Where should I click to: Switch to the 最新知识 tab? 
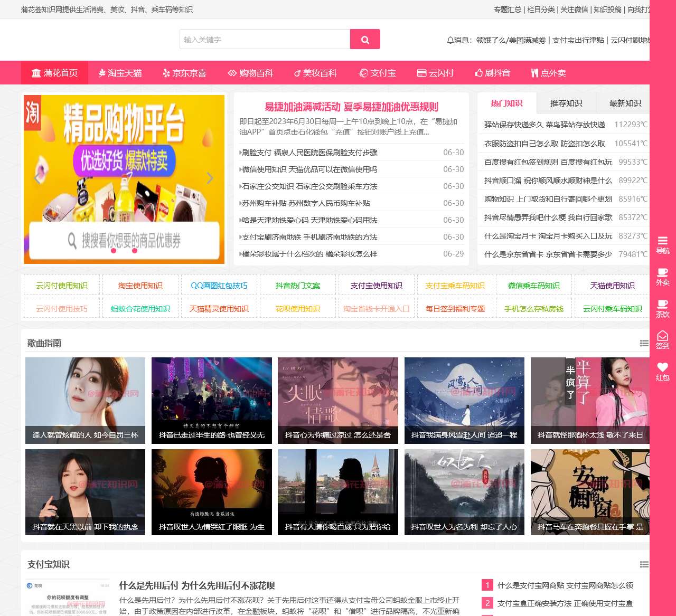(625, 103)
